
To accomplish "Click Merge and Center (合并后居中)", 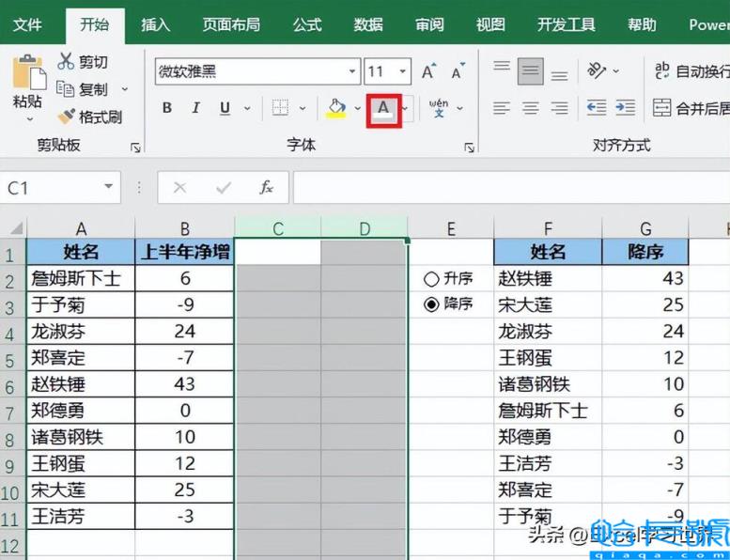I will pyautogui.click(x=691, y=108).
